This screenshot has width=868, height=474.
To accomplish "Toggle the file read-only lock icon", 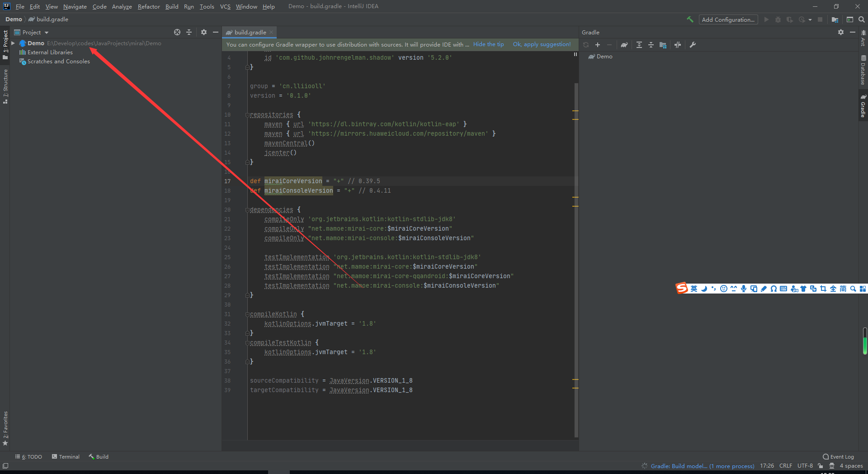I will [x=820, y=466].
